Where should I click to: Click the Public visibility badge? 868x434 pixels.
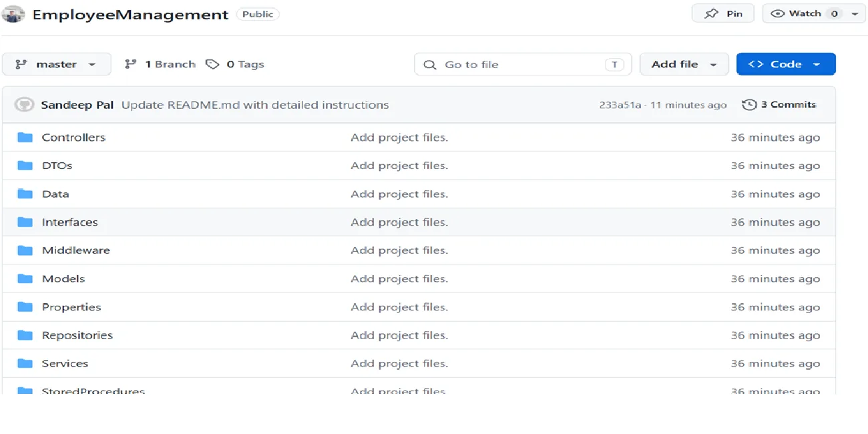258,14
